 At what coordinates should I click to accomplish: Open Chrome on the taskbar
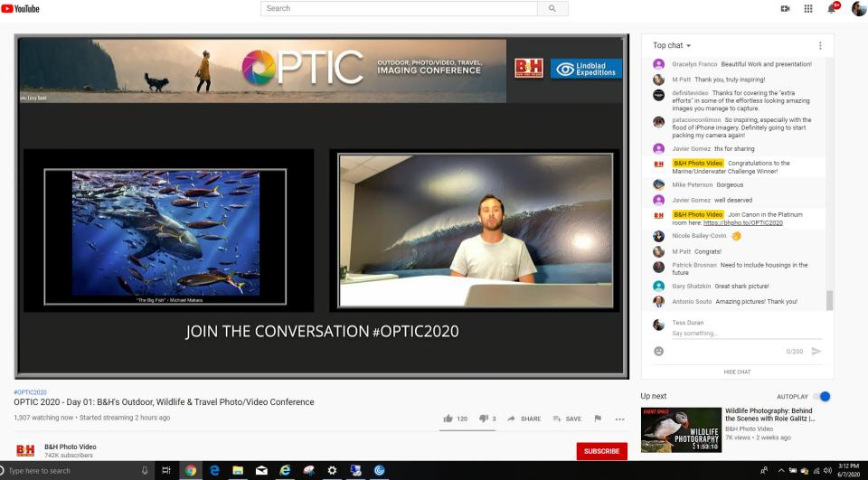coord(191,471)
